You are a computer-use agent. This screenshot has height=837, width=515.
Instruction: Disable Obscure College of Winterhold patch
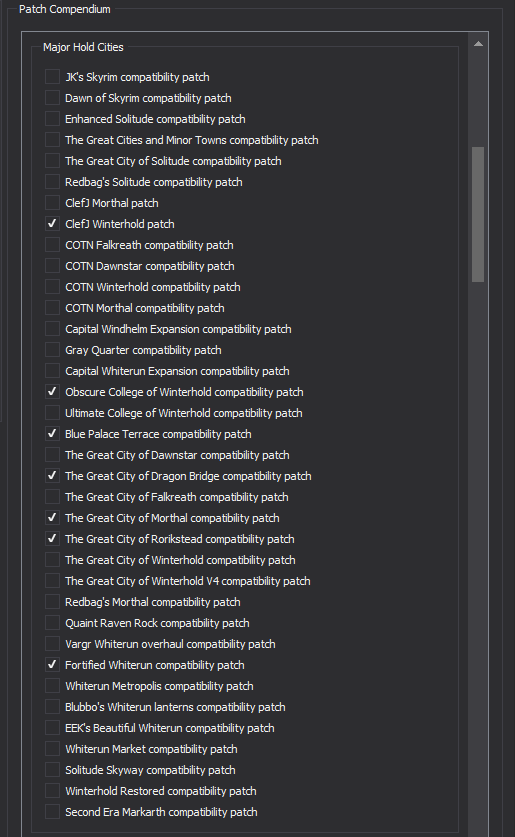coord(52,392)
